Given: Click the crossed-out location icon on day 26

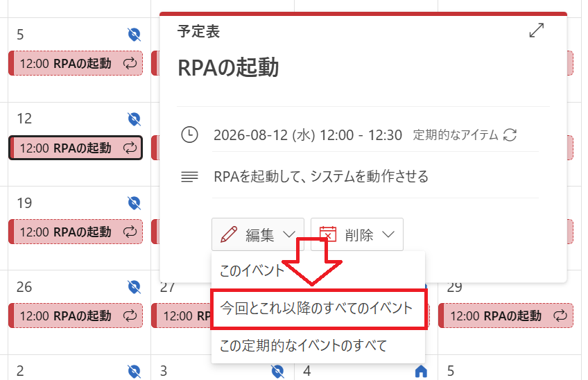Looking at the screenshot, I should pyautogui.click(x=135, y=287).
